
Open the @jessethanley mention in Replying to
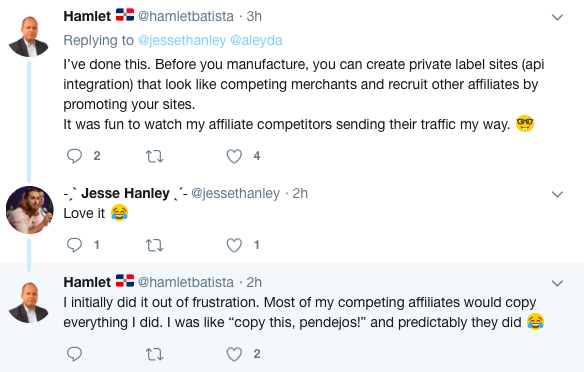pos(182,40)
